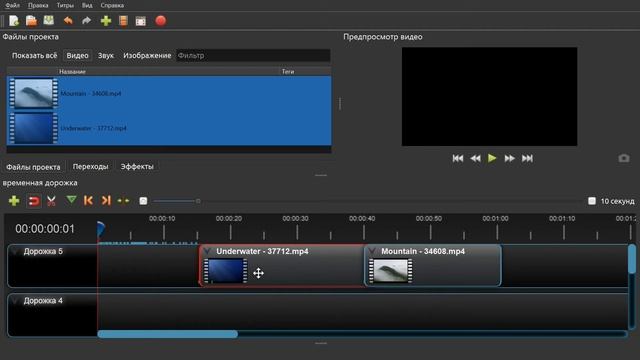Click the zoom in icon beside 10 секунд
The image size is (640, 360).
point(592,201)
